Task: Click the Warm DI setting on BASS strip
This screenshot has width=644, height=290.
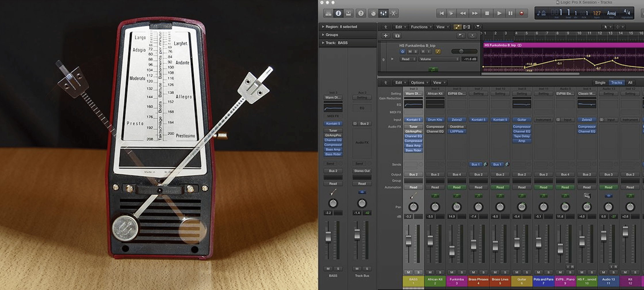Action: pyautogui.click(x=413, y=94)
